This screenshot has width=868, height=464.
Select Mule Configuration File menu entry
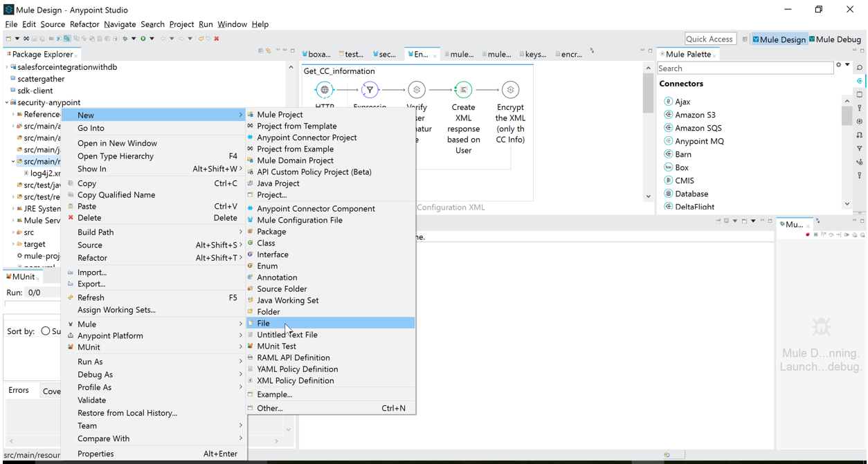(299, 220)
